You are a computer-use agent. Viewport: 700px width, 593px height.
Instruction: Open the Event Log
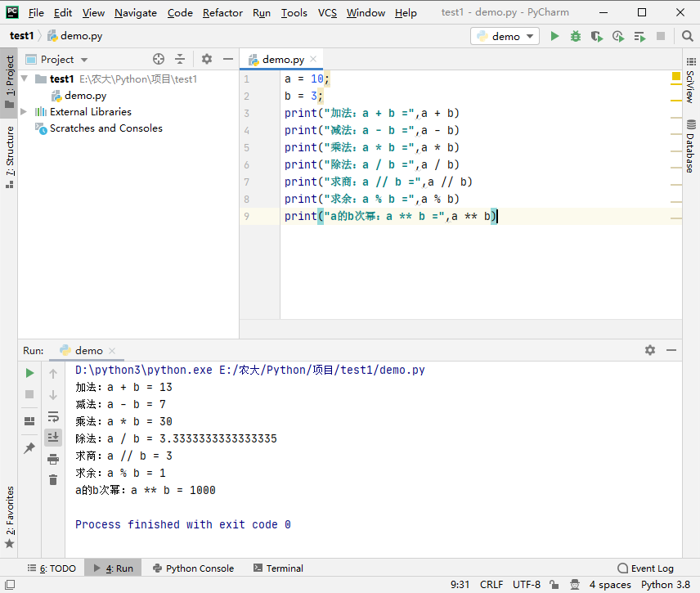pyautogui.click(x=645, y=568)
